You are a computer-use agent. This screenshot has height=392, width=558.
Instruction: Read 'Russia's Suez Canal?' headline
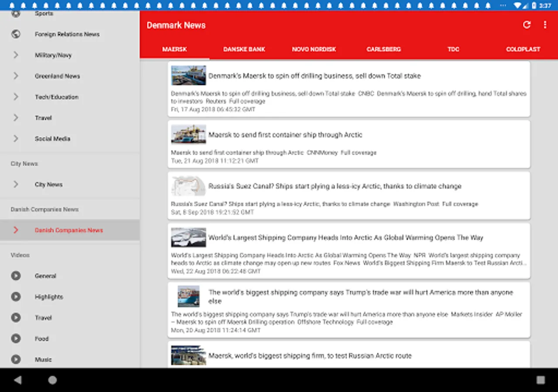coord(335,186)
